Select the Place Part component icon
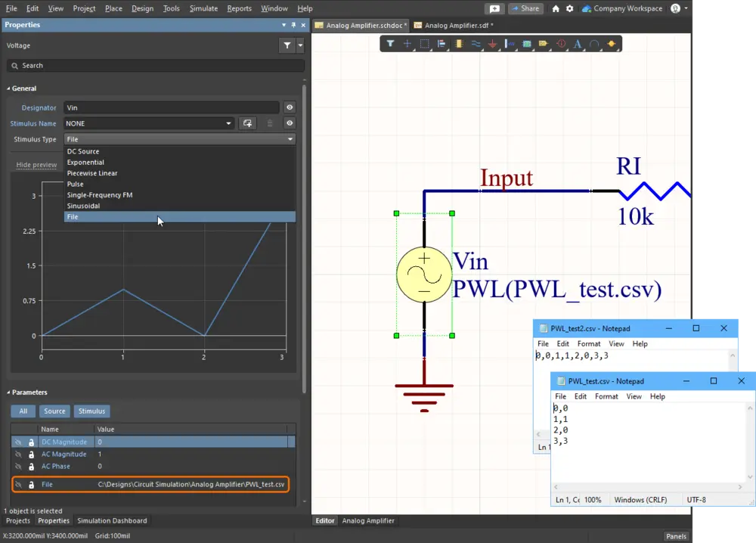 (x=459, y=44)
